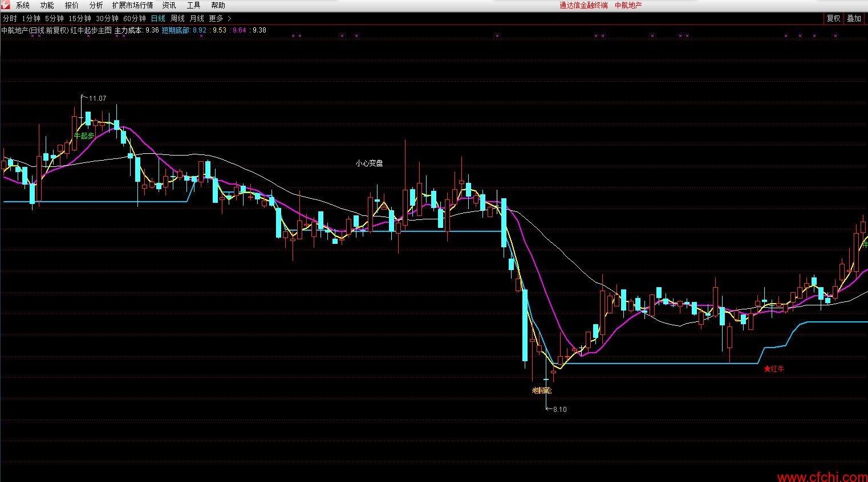
Task: Click the 11.07 high price marker
Action: pyautogui.click(x=97, y=99)
